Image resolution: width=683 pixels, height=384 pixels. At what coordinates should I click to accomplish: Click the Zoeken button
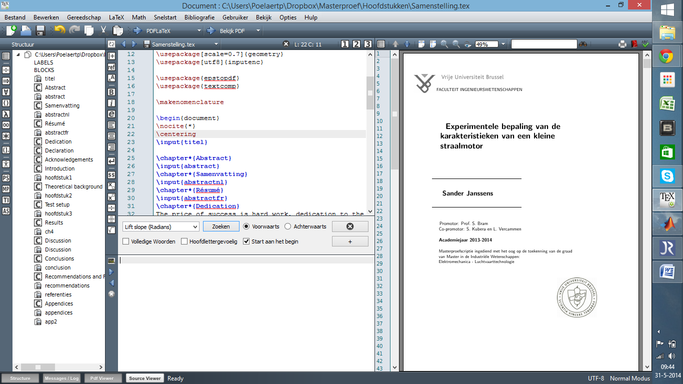(221, 226)
